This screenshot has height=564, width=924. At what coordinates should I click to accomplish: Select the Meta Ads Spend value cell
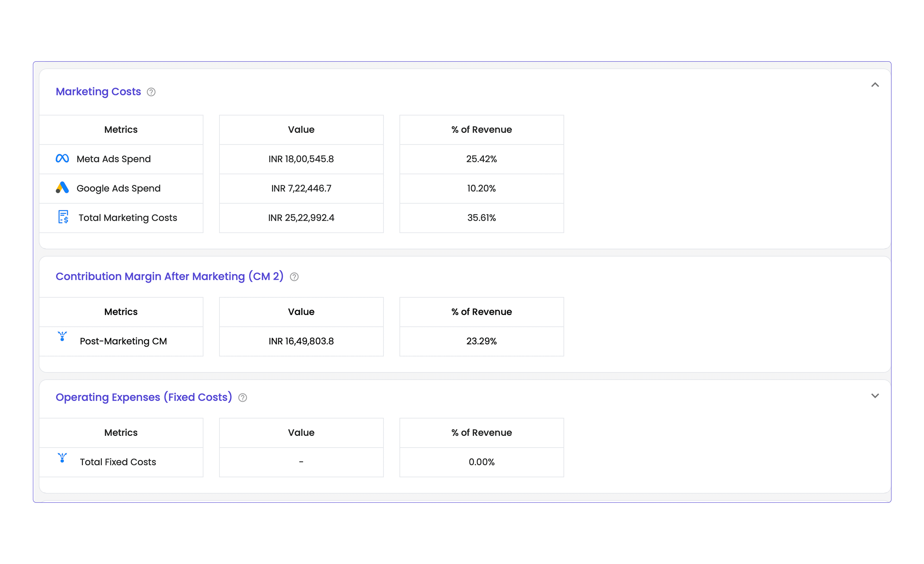tap(301, 159)
